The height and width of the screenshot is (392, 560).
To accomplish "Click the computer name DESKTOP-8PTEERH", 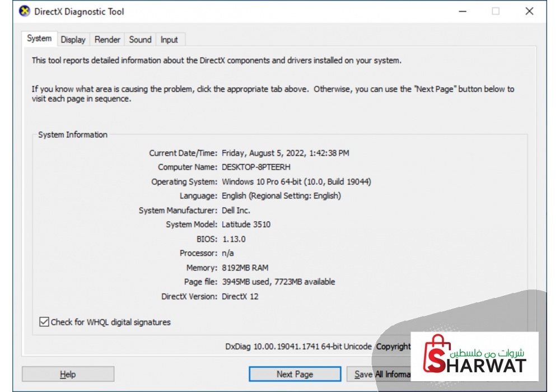I will coord(256,167).
